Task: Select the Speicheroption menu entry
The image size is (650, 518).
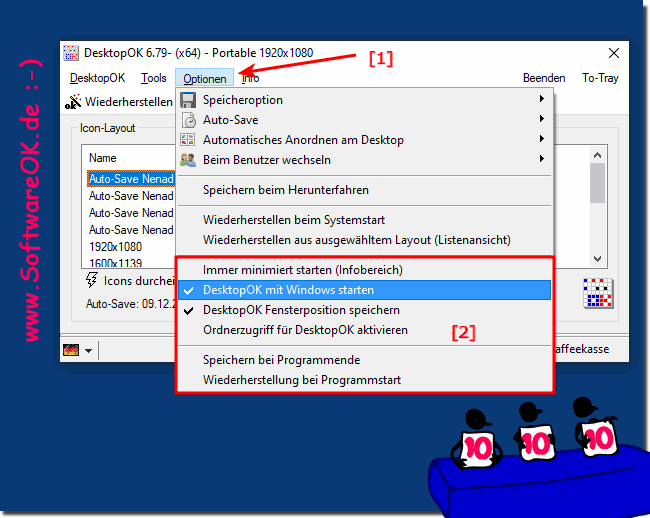Action: tap(364, 100)
